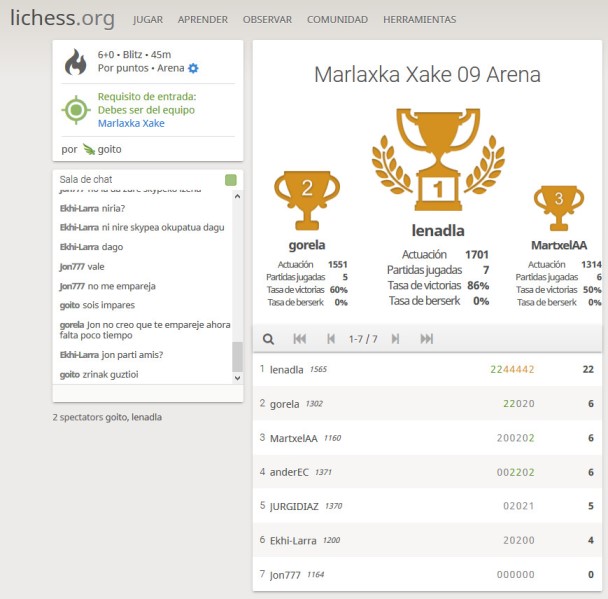Open the COMUNIDAD menu
608x599 pixels.
tap(337, 19)
